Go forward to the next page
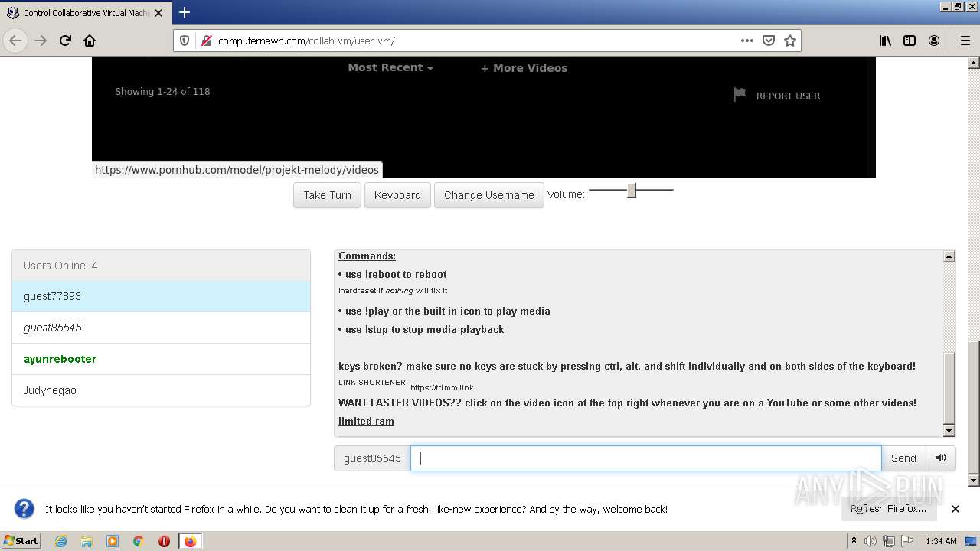 coord(41,41)
